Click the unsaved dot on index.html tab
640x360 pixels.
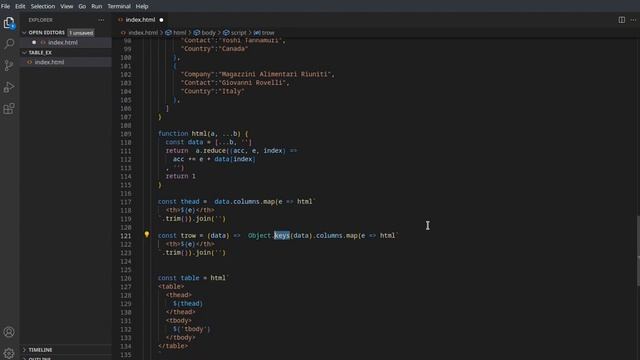point(161,20)
